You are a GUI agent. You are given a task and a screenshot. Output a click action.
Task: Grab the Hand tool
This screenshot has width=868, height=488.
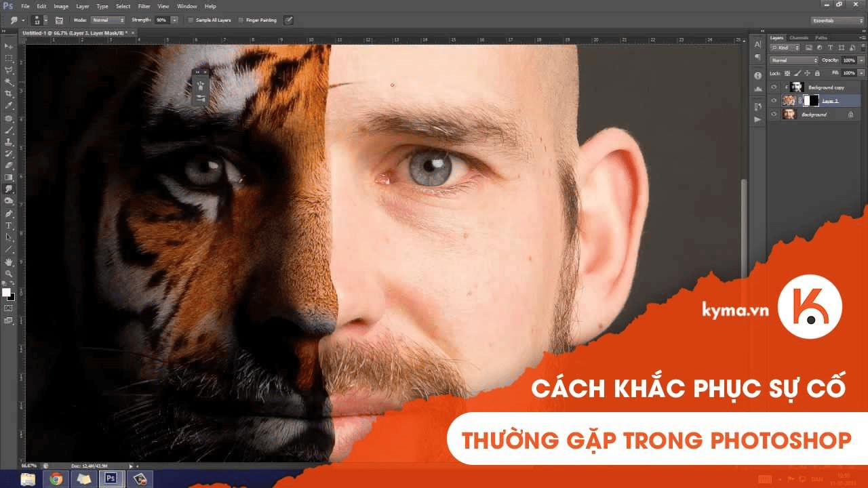coord(9,262)
